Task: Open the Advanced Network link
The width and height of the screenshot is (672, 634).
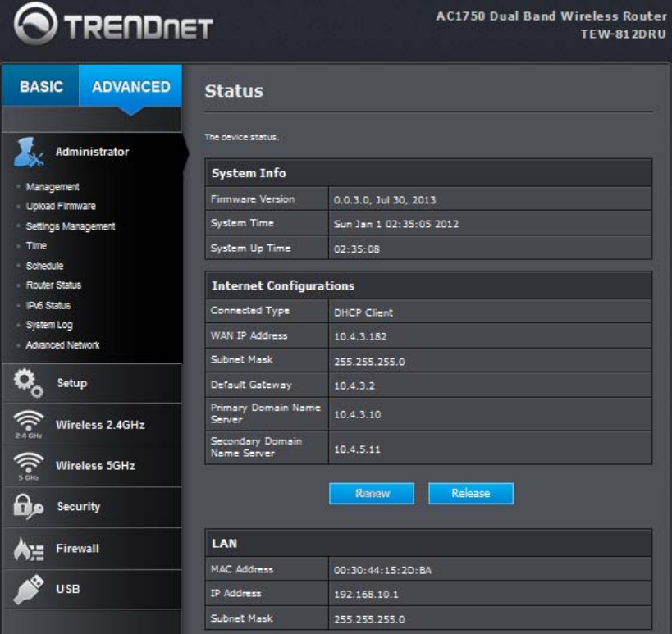Action: (62, 344)
